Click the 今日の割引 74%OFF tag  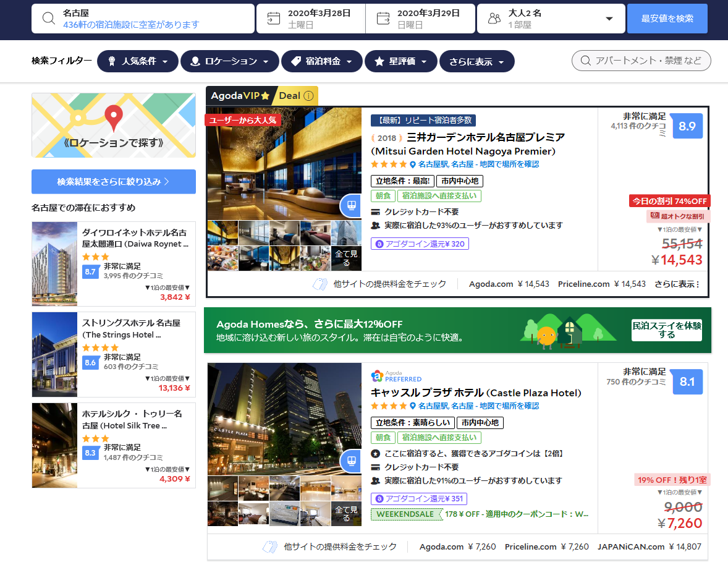(x=669, y=201)
